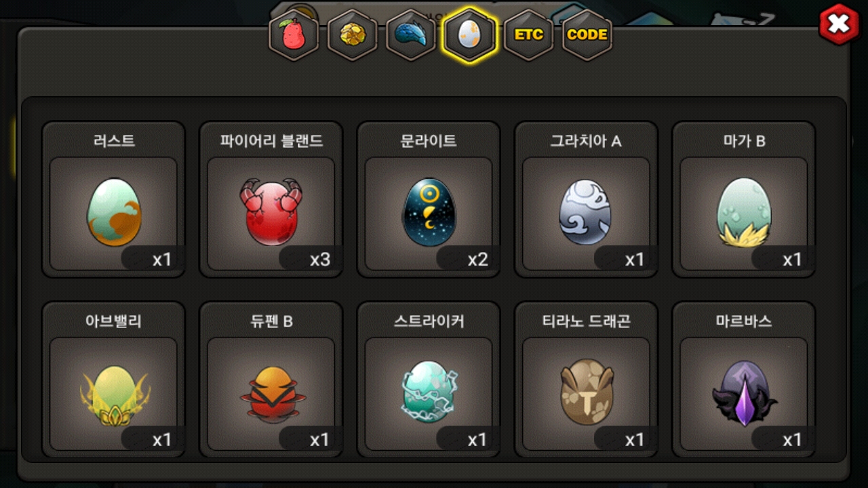This screenshot has height=488, width=868.
Task: Choose the starry 문라이트 egg
Action: 429,213
